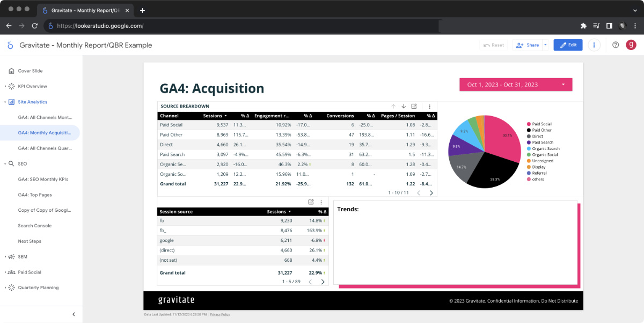644x323 pixels.
Task: Click the Edit button
Action: pyautogui.click(x=568, y=45)
